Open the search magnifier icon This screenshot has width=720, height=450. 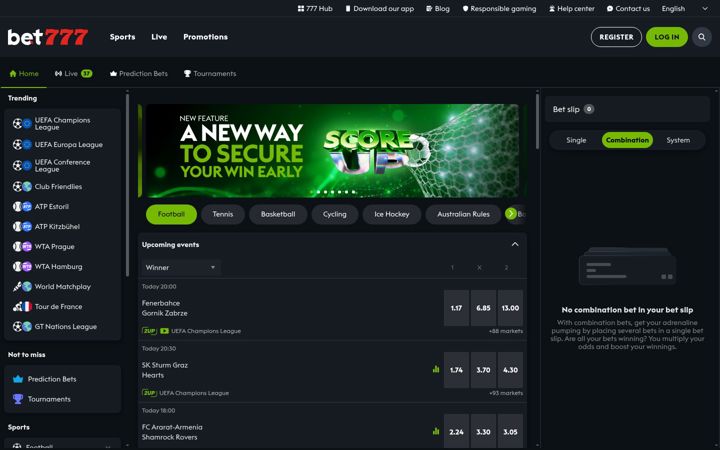pos(702,37)
